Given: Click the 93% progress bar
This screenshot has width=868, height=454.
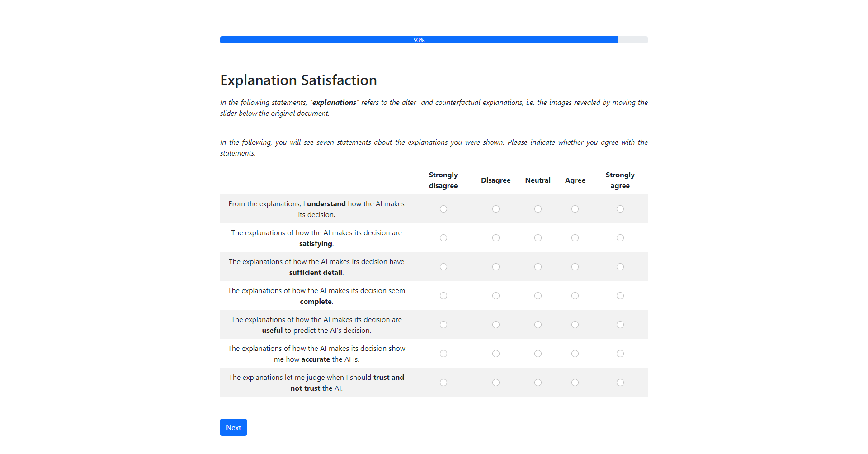Looking at the screenshot, I should 419,40.
